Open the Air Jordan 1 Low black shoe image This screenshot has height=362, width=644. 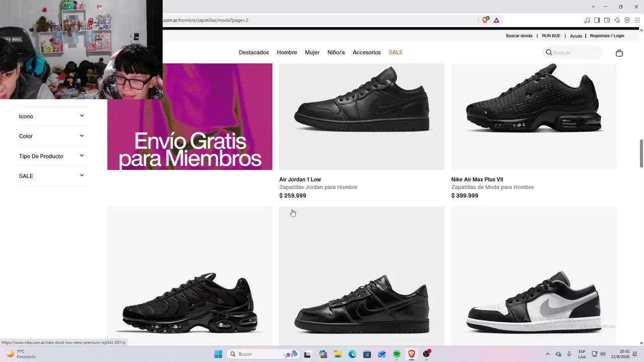click(x=362, y=117)
